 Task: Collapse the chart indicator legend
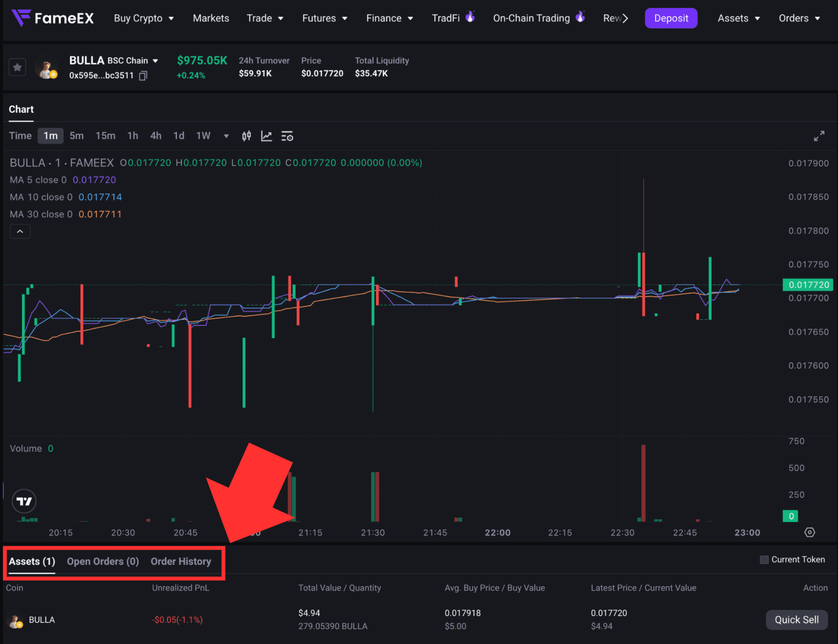coord(20,232)
